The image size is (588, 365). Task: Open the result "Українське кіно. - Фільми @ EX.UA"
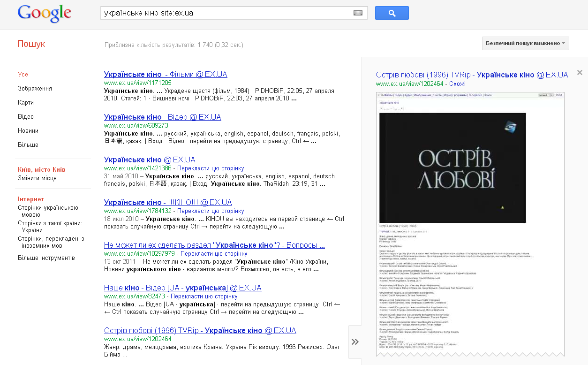165,74
